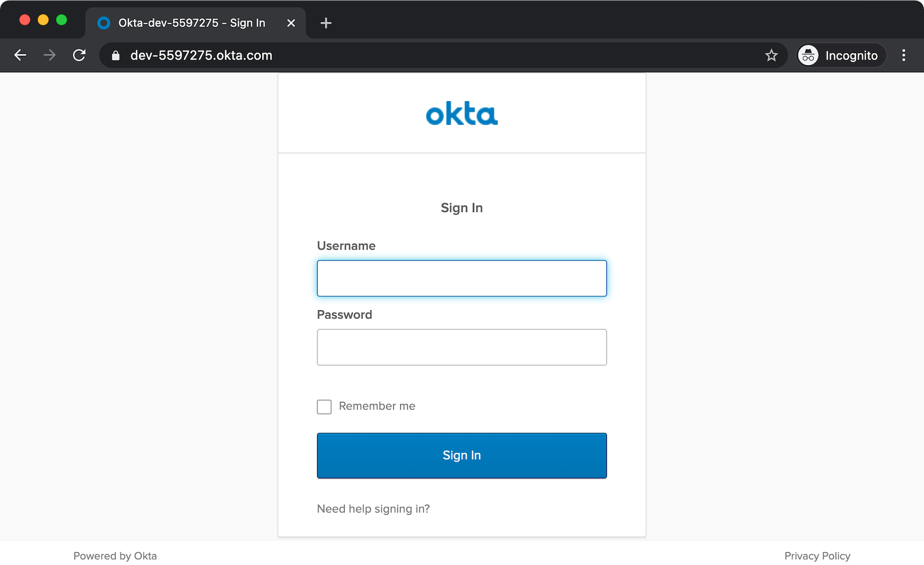Click the Okta logo
Screen dimensions: 924x565
coord(461,114)
